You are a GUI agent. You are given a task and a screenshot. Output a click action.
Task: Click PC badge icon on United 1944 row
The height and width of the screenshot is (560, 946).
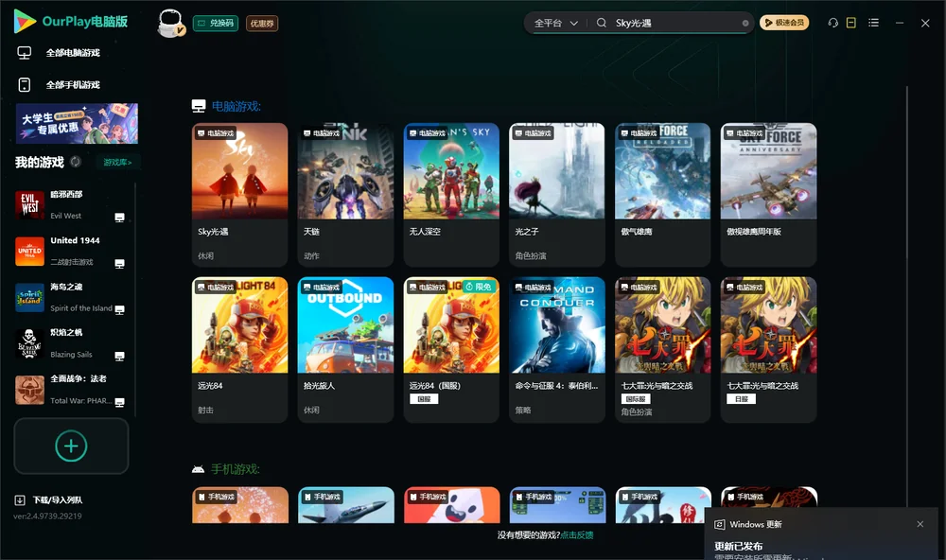[119, 264]
